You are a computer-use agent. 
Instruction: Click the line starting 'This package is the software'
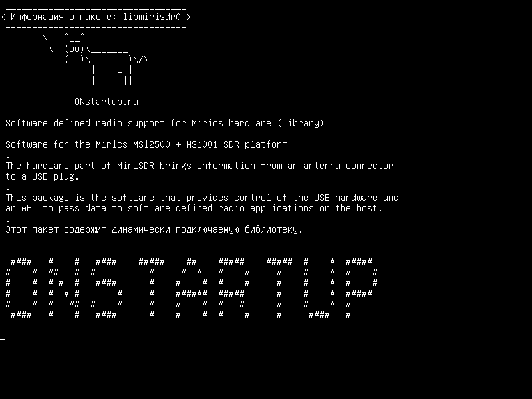202,198
